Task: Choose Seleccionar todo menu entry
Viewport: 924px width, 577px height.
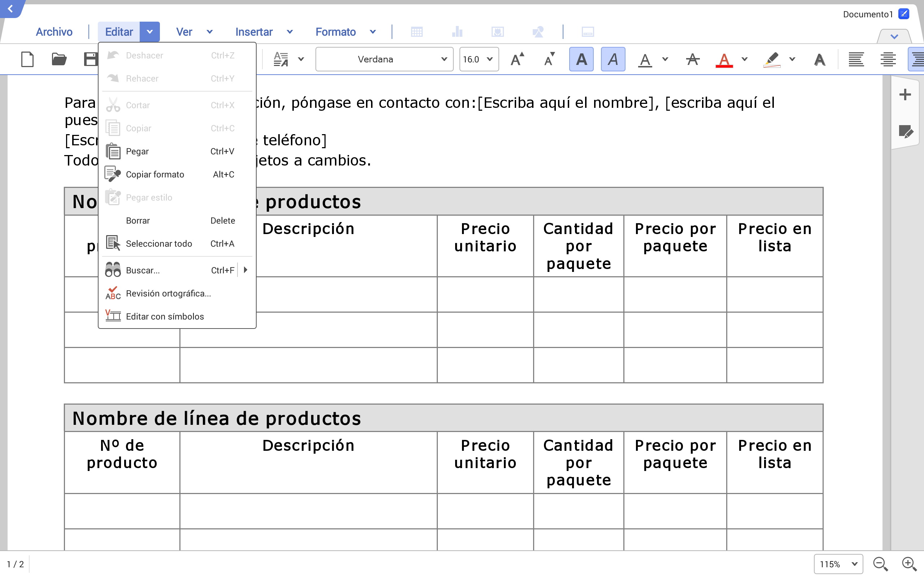Action: [x=159, y=243]
